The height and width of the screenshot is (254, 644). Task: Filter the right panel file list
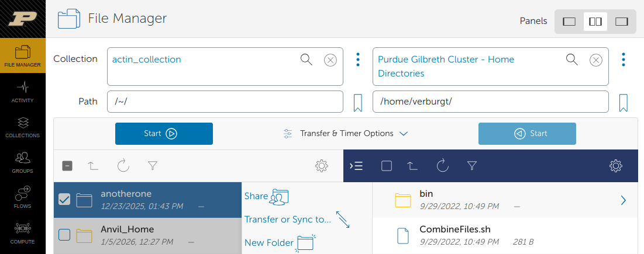[x=472, y=166]
